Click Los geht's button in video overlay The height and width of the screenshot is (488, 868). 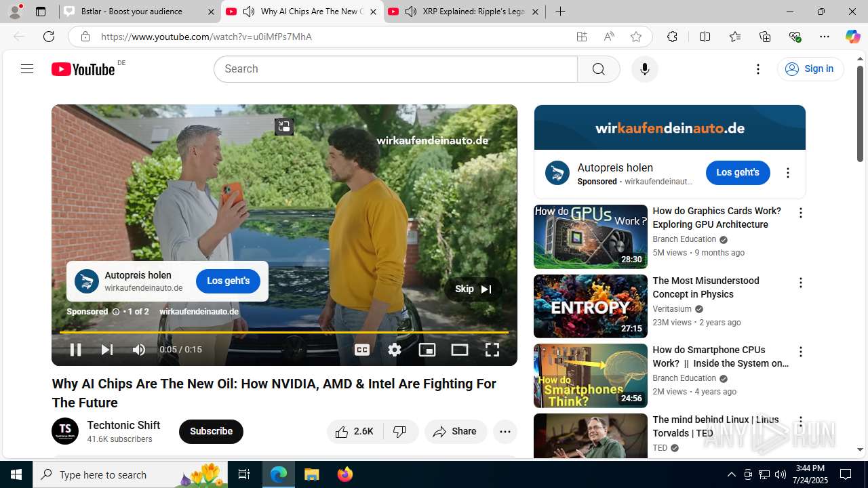[x=228, y=281]
